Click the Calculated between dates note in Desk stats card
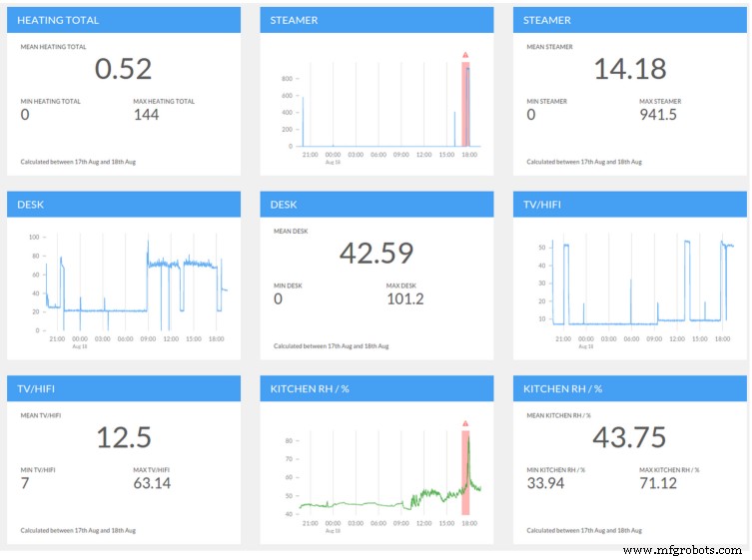 pyautogui.click(x=331, y=345)
